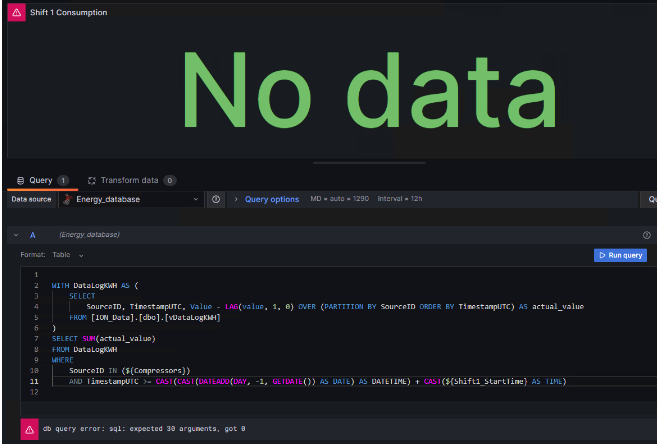Switch to the Query tab
Screen dimensions: 657x444
42,181
